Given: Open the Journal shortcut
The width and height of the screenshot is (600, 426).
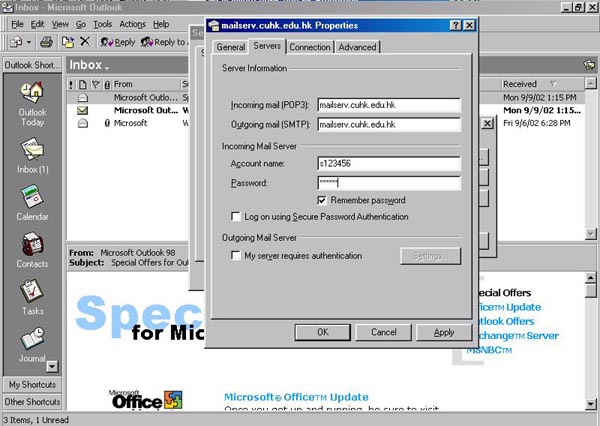Looking at the screenshot, I should pyautogui.click(x=33, y=344).
